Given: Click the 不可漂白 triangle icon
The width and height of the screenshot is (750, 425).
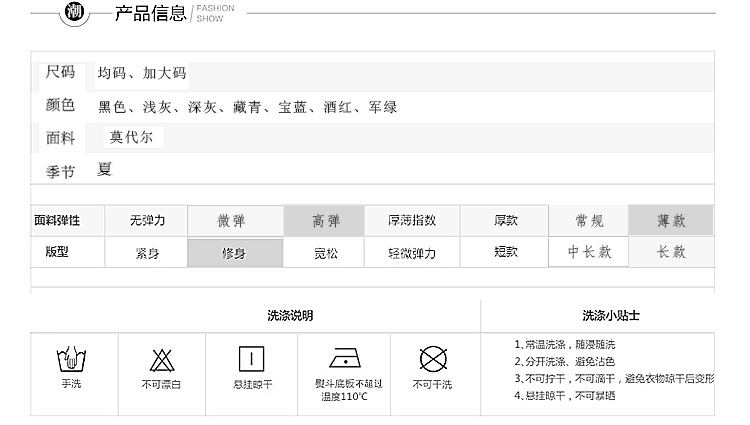Looking at the screenshot, I should click(162, 360).
